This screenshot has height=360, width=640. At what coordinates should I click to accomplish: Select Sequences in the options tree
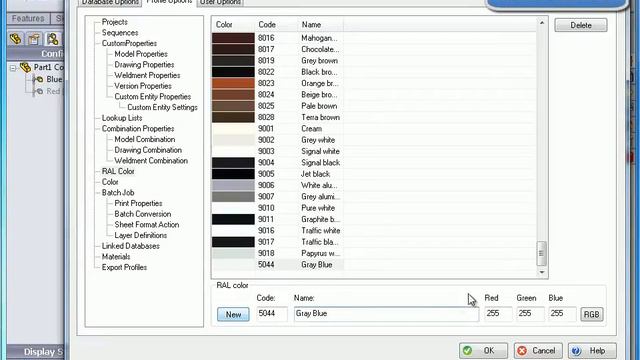[x=120, y=33]
